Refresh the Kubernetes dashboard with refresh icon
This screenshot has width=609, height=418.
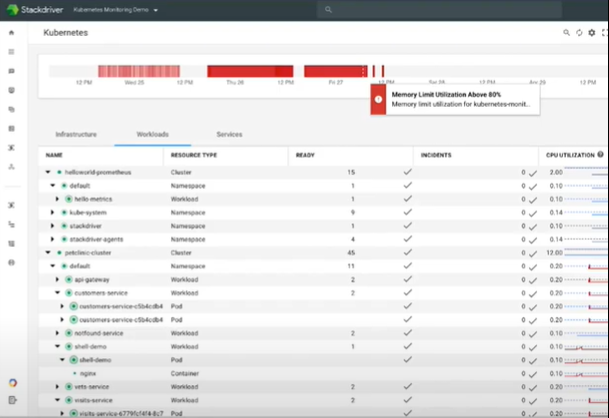[x=579, y=33]
